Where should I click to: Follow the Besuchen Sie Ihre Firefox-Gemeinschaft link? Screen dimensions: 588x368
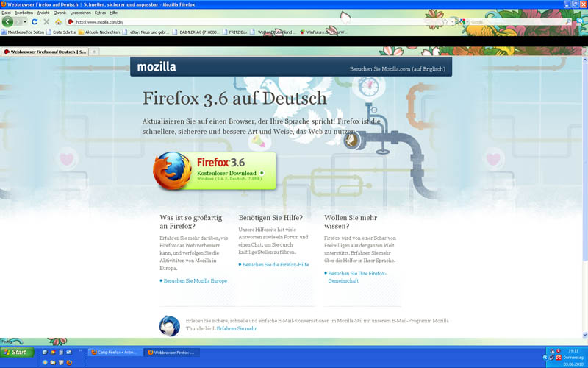[x=357, y=277]
